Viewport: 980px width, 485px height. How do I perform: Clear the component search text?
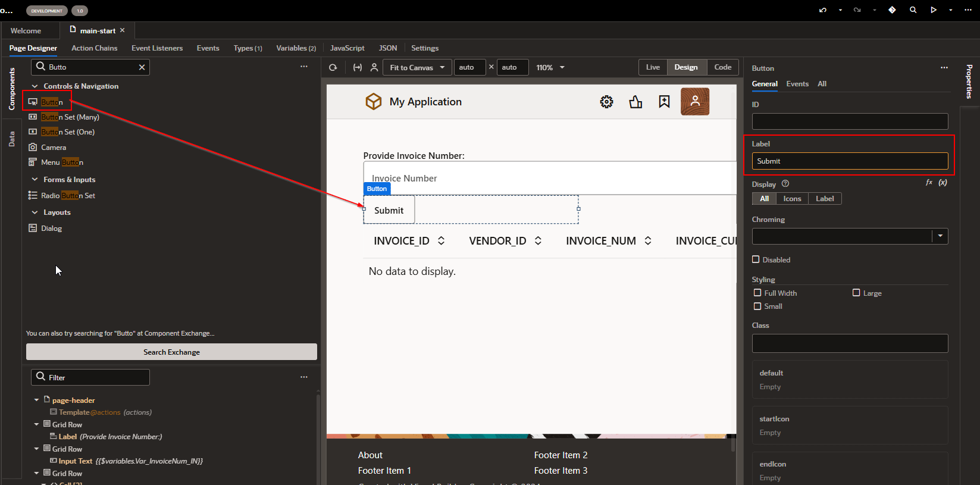pyautogui.click(x=142, y=67)
